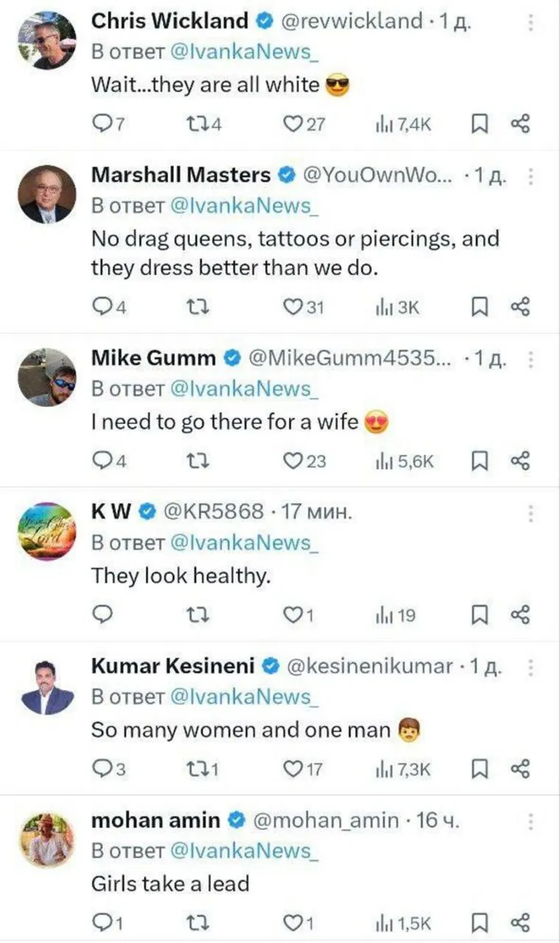
Task: Share Mike Gumm's reply
Action: (520, 462)
